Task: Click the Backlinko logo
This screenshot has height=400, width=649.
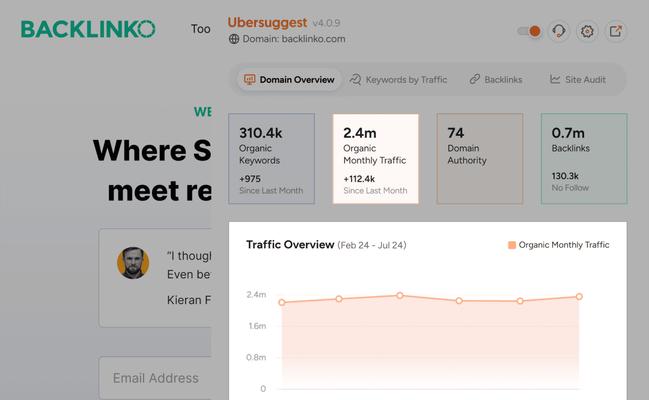Action: [x=88, y=29]
